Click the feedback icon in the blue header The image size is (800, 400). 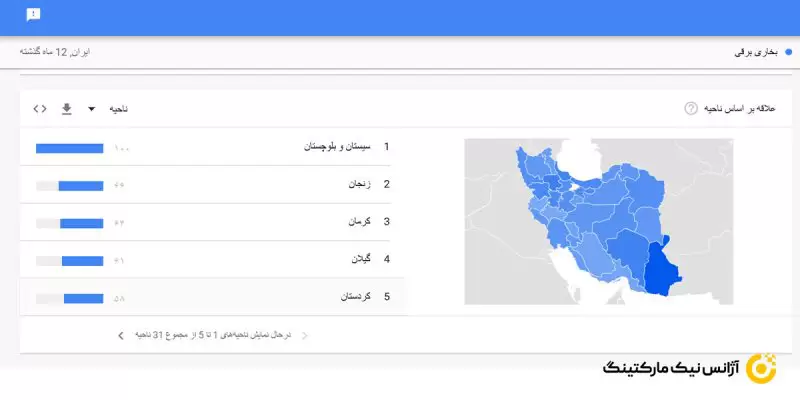[33, 14]
